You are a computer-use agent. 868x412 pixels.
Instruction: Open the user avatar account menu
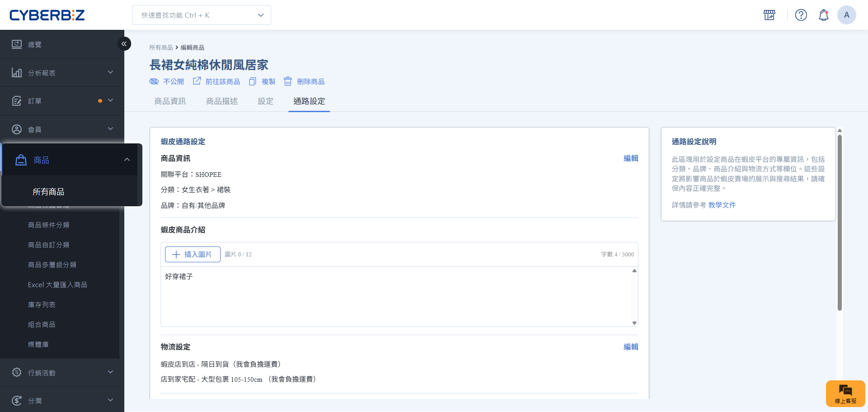[846, 15]
